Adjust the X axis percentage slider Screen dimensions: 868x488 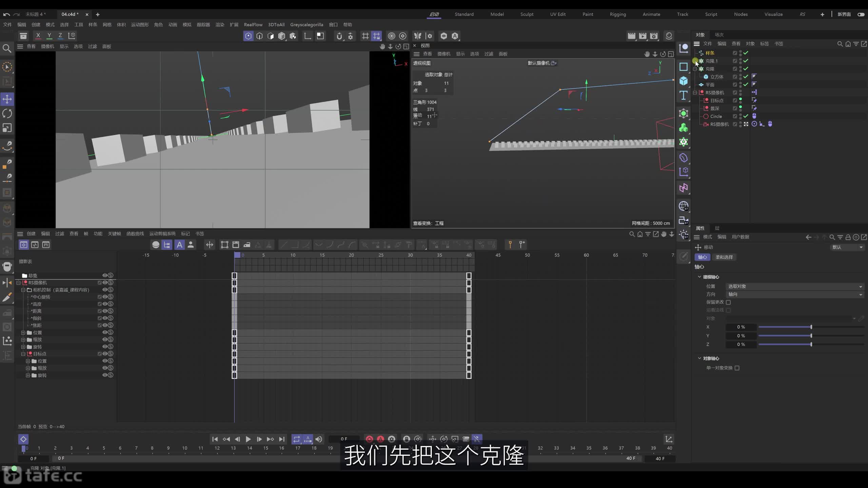[x=811, y=327]
